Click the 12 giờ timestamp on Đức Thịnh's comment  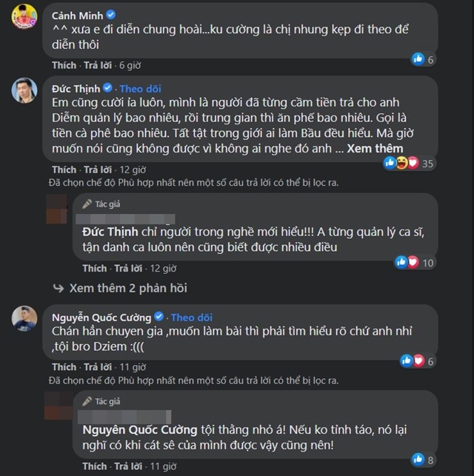click(x=136, y=170)
